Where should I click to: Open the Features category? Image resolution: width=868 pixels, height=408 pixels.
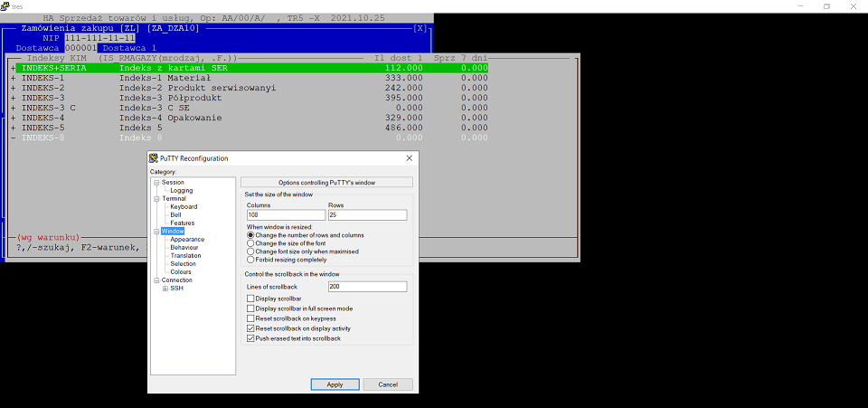(x=182, y=223)
